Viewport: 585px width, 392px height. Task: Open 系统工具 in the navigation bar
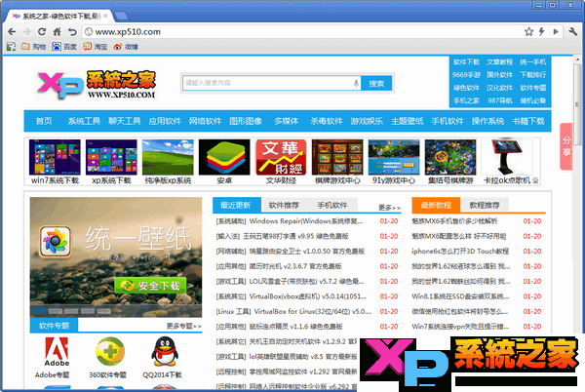coord(84,121)
